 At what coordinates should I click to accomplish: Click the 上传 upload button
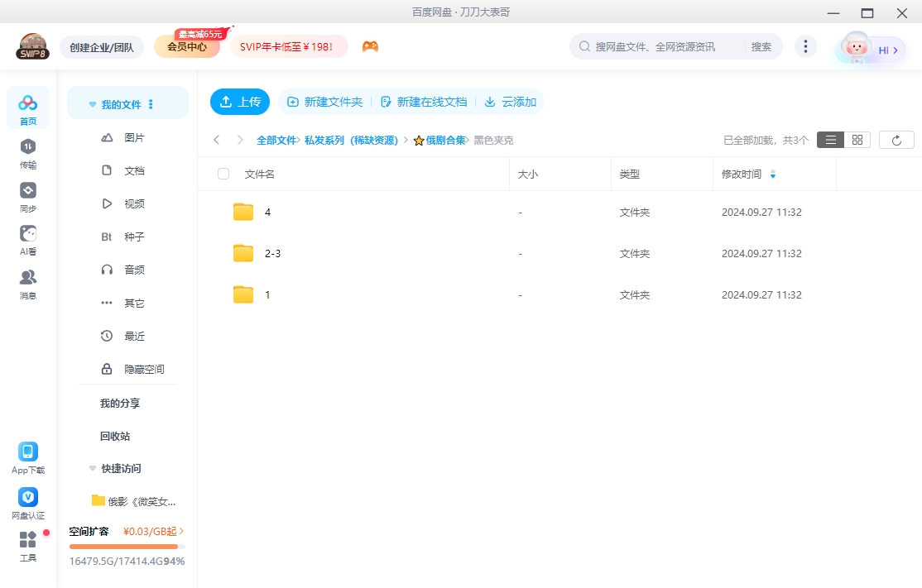click(240, 101)
